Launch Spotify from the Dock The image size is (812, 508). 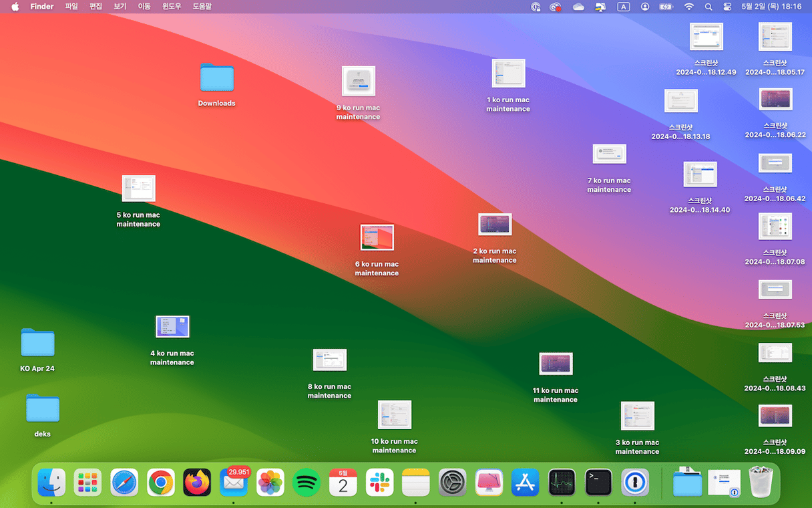[x=307, y=482]
